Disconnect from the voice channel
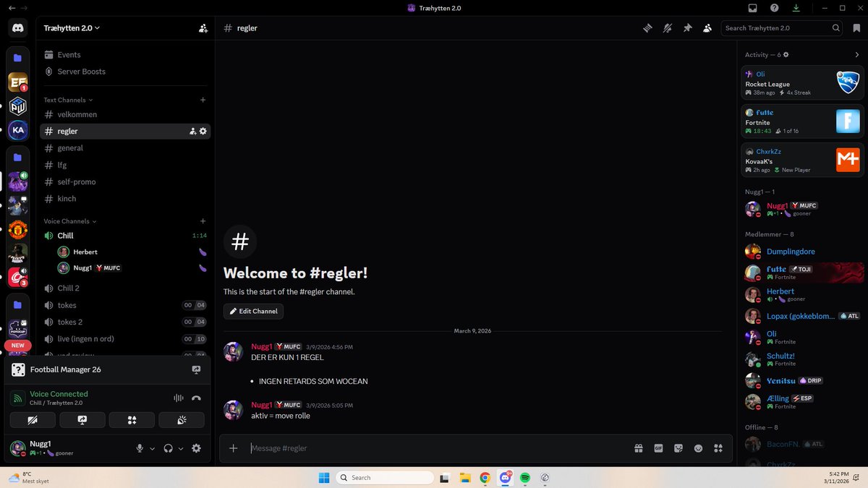This screenshot has height=488, width=868. pyautogui.click(x=196, y=397)
